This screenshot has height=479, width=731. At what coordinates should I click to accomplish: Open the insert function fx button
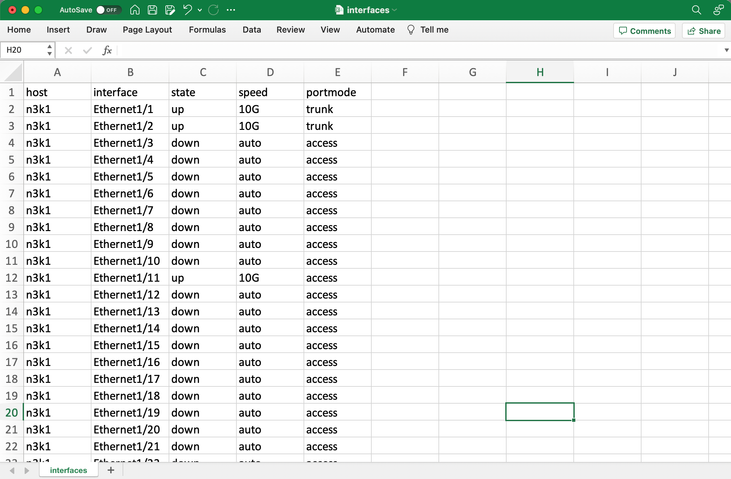pyautogui.click(x=107, y=50)
